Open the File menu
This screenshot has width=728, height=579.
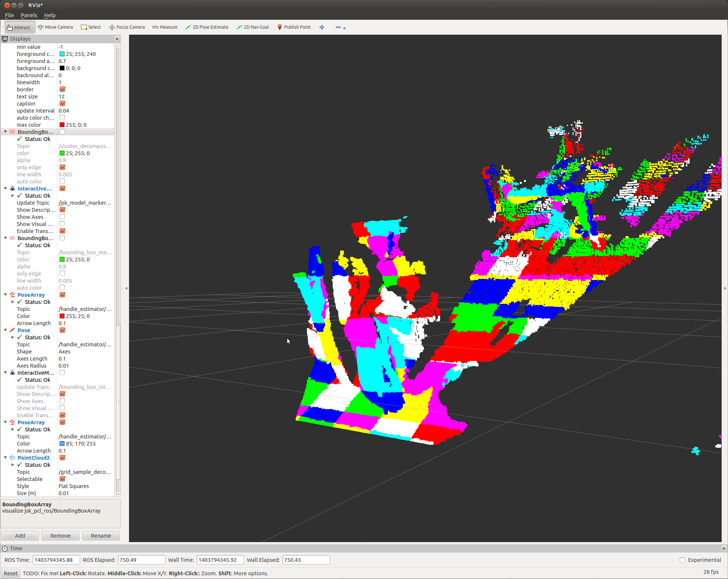point(9,15)
